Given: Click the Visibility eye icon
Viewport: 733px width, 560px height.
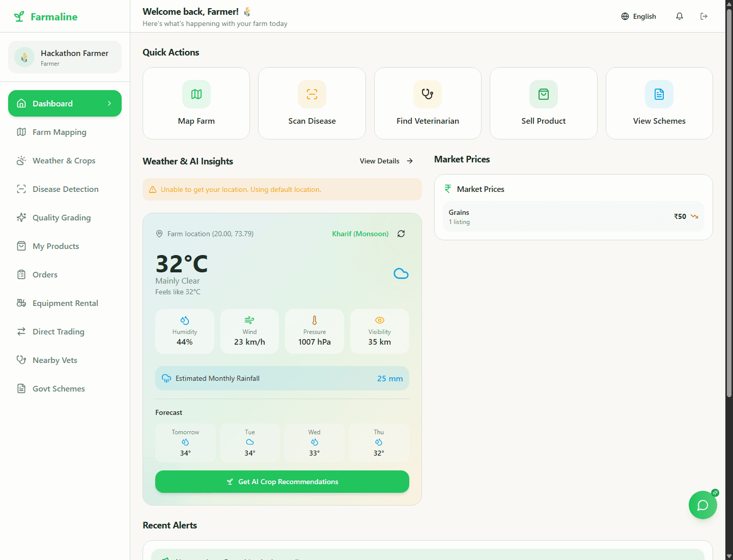Looking at the screenshot, I should point(380,320).
